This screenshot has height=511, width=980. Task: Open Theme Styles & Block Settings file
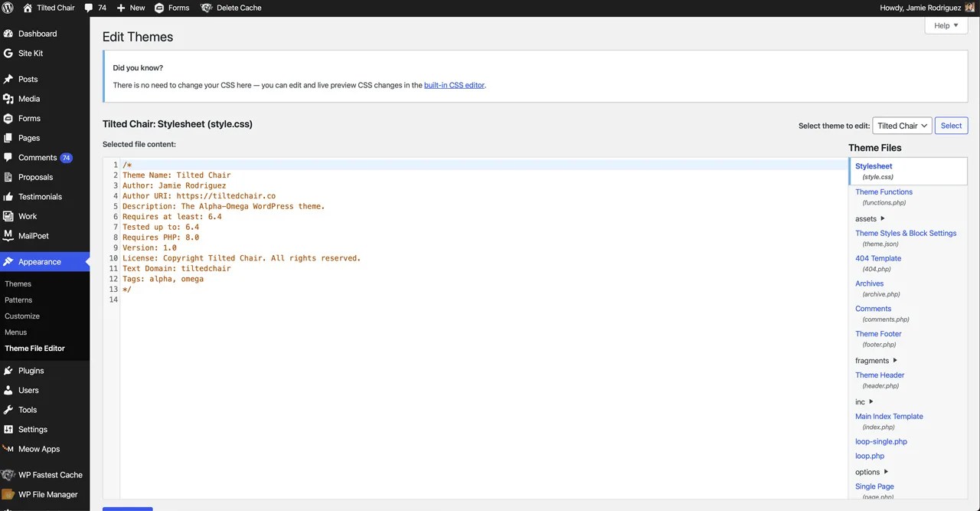[x=906, y=234]
